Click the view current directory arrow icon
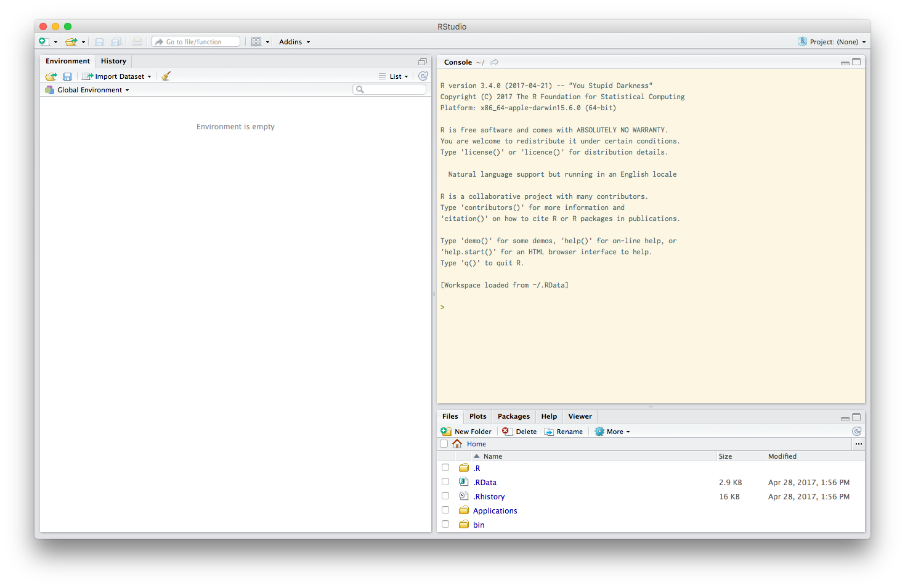 494,62
